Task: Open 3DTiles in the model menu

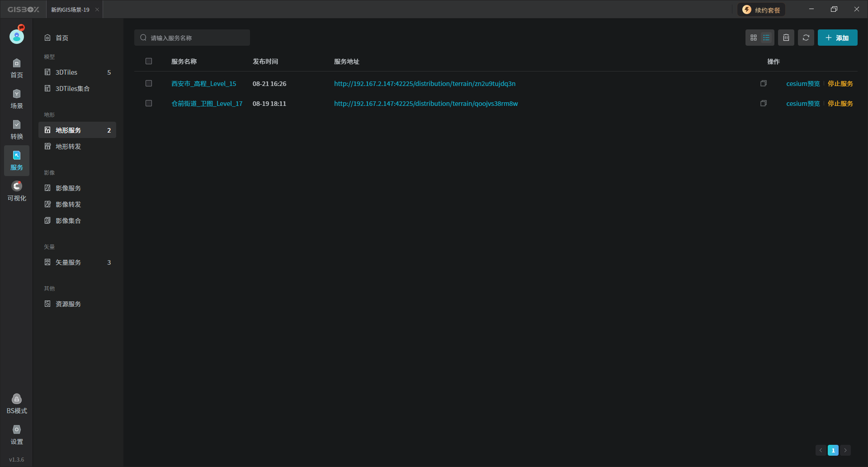Action: tap(66, 72)
